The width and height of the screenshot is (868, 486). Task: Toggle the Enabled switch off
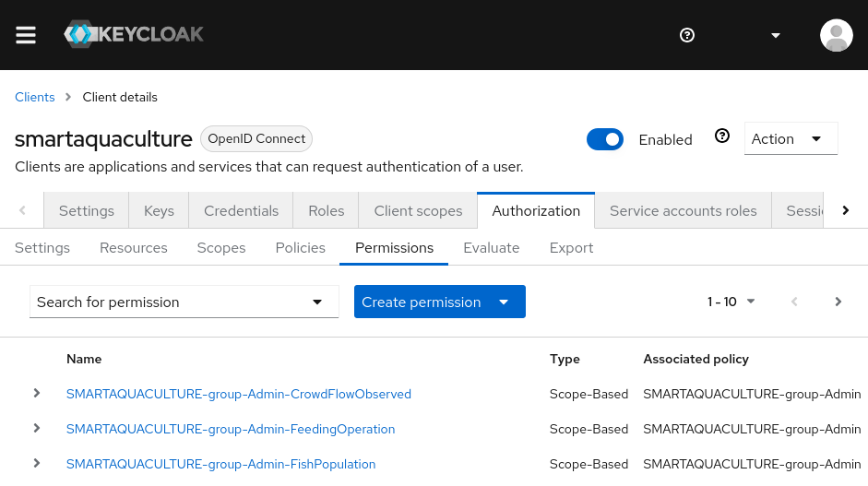coord(605,139)
